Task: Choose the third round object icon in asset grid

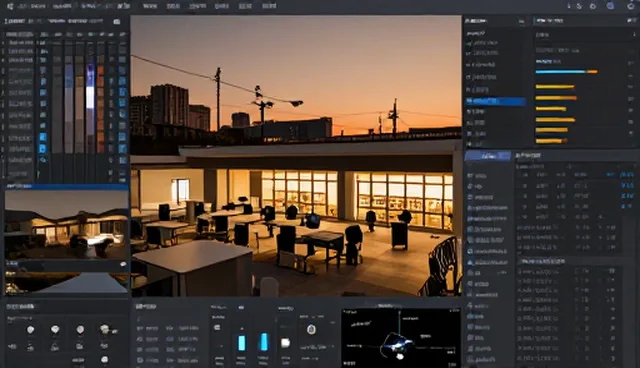Action: click(x=80, y=329)
